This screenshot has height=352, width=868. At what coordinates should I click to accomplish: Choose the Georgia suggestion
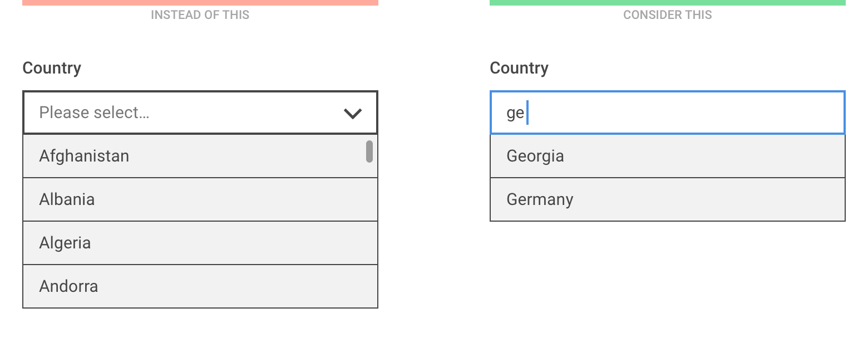(535, 156)
